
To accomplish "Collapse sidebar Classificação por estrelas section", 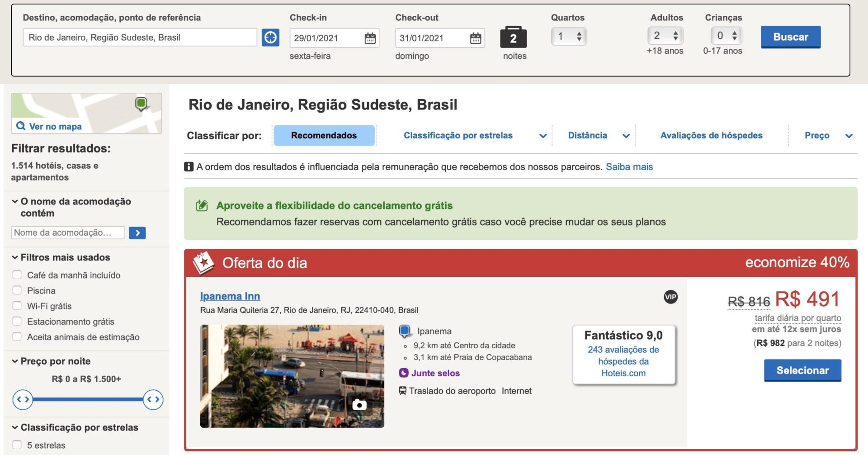I will [x=15, y=427].
